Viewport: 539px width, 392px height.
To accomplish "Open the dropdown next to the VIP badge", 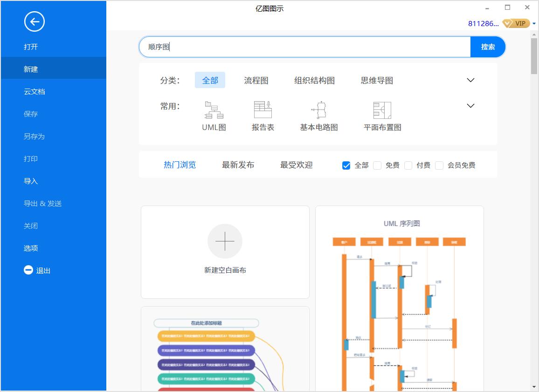I will point(534,23).
